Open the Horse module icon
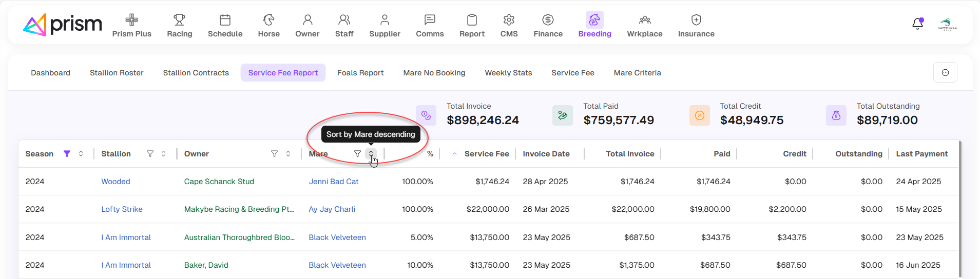The width and height of the screenshot is (980, 279). [x=268, y=20]
